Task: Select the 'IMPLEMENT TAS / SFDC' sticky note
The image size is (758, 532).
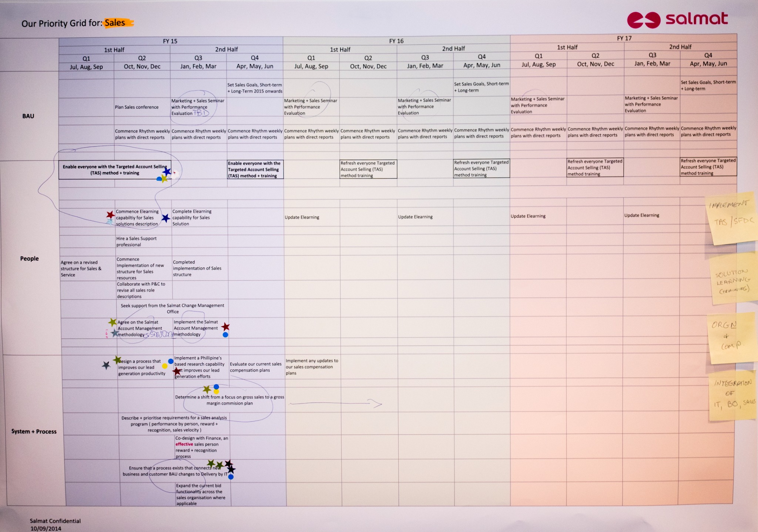Action: [x=731, y=218]
